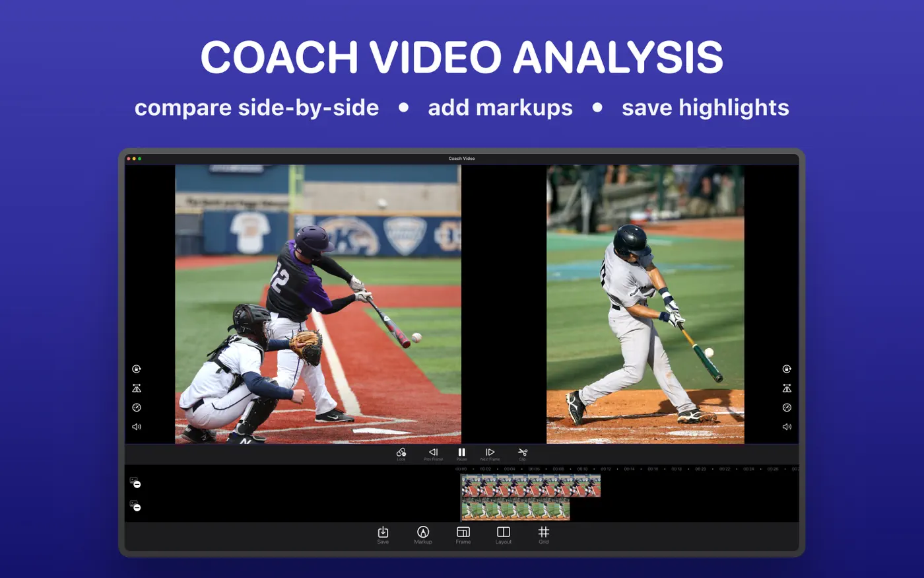This screenshot has width=924, height=578.
Task: Click the Lock button to link both videos
Action: coord(401,454)
